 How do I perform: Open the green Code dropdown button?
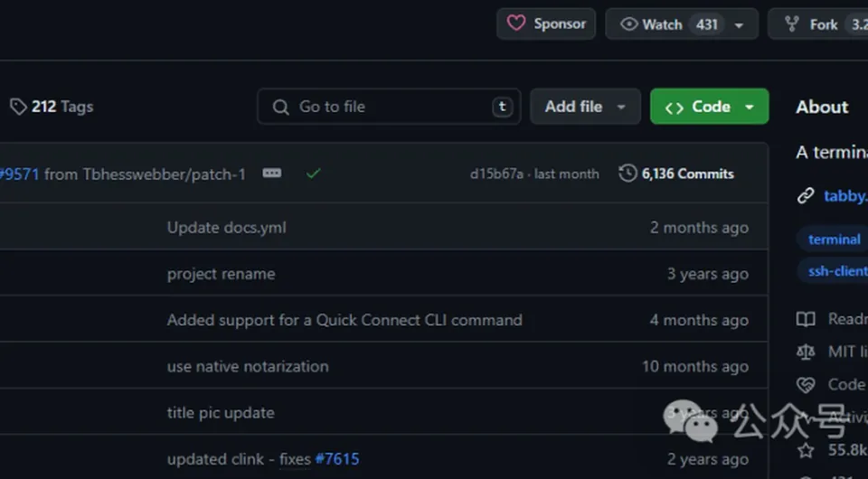pos(709,107)
